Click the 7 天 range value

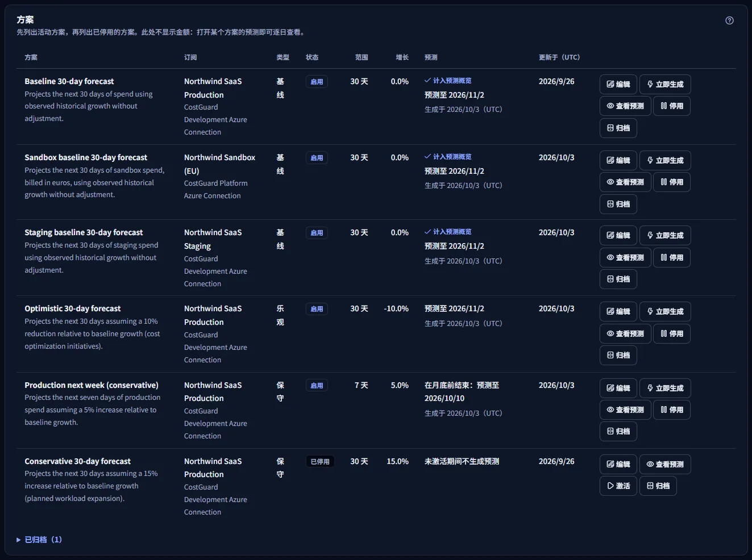pyautogui.click(x=362, y=385)
